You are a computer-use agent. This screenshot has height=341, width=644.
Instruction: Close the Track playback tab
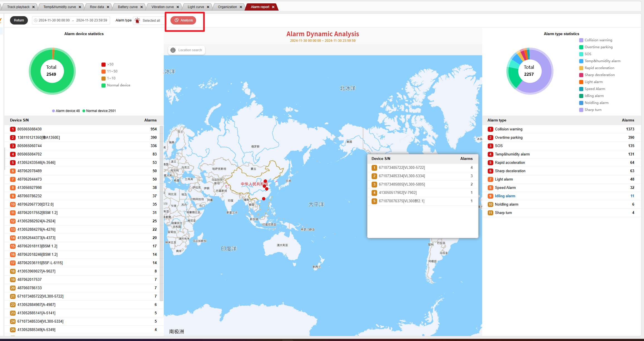click(33, 7)
